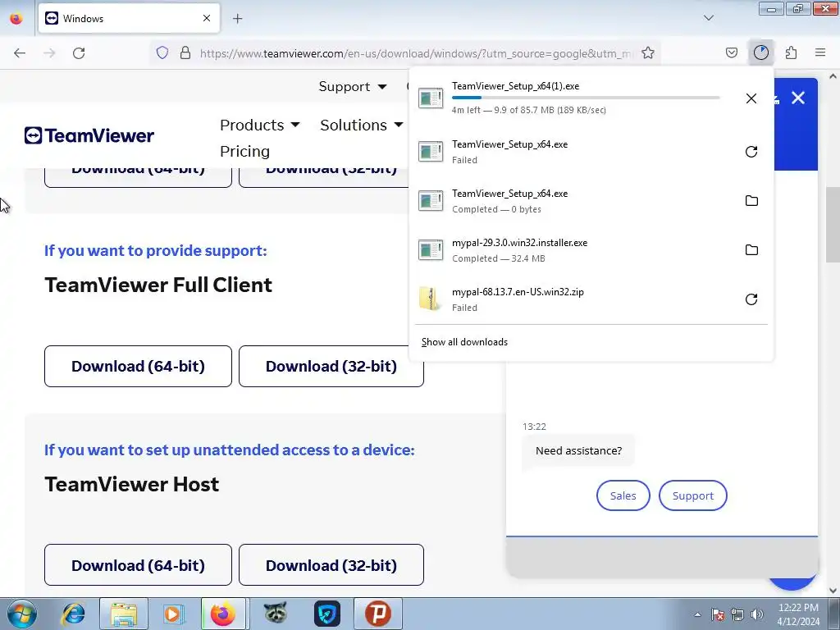The height and width of the screenshot is (630, 840).
Task: Click the taskbar clock showing 12:22 PM
Action: 798,614
